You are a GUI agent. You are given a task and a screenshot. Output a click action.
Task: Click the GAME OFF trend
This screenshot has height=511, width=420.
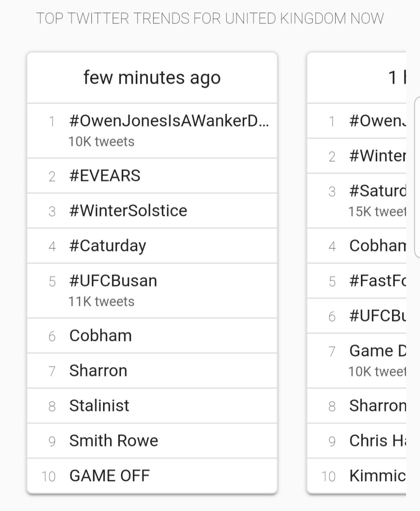(x=109, y=476)
